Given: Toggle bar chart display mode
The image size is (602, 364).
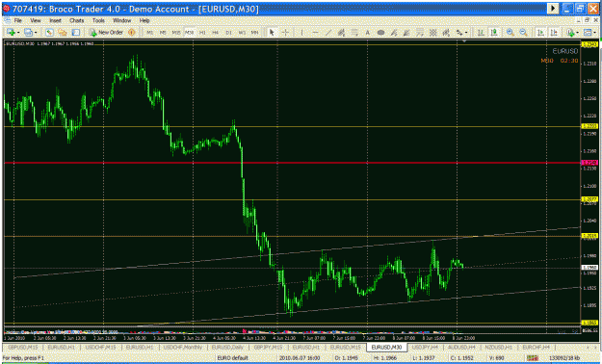Looking at the screenshot, I should pos(481,33).
